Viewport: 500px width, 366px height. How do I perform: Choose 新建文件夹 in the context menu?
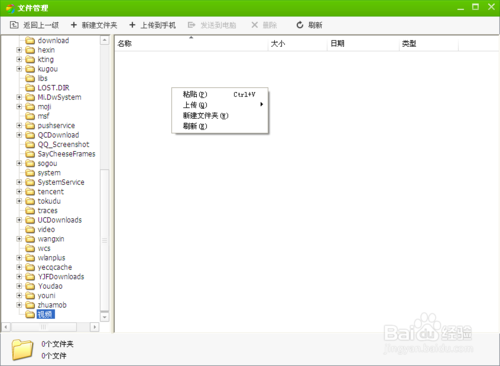pyautogui.click(x=220, y=116)
